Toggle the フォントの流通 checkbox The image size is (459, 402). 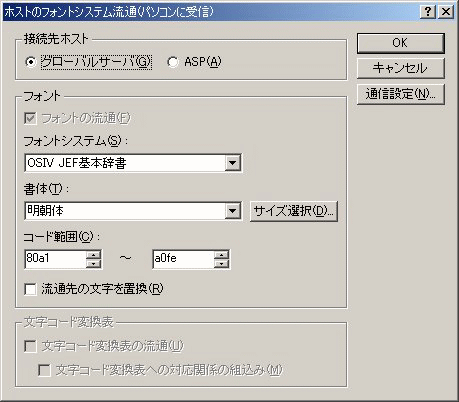(30, 118)
